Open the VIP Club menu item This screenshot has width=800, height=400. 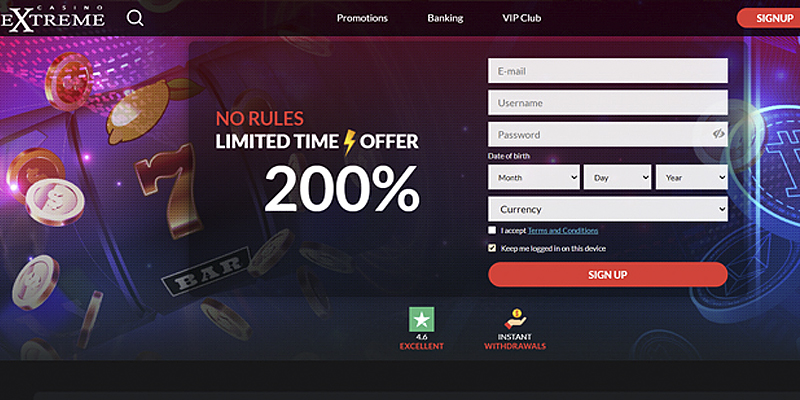click(x=521, y=18)
